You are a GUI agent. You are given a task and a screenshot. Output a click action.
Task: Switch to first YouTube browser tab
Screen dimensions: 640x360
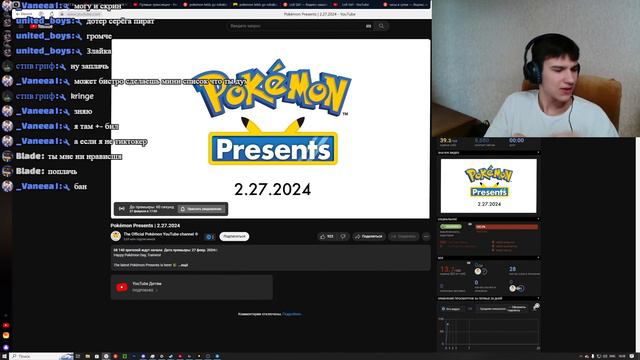tap(155, 4)
